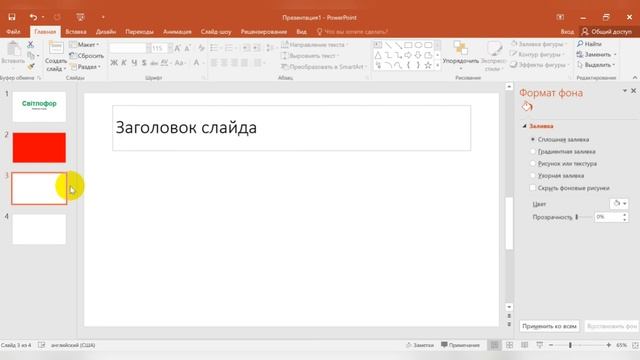Viewport: 640px width, 360px height.
Task: Open the Section (Раздел) dropdown
Action: pyautogui.click(x=85, y=67)
